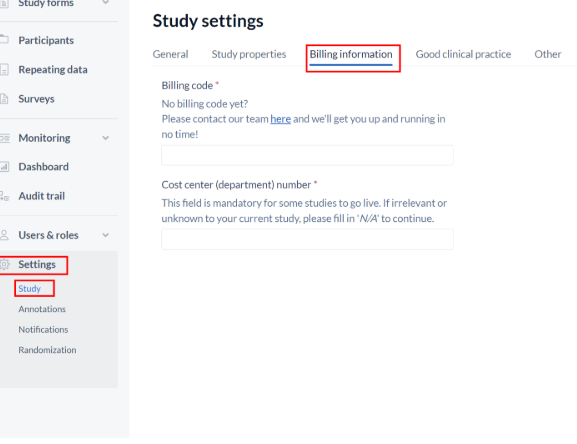Open the Study properties tab
Viewport: 577px width, 444px height.
[249, 54]
